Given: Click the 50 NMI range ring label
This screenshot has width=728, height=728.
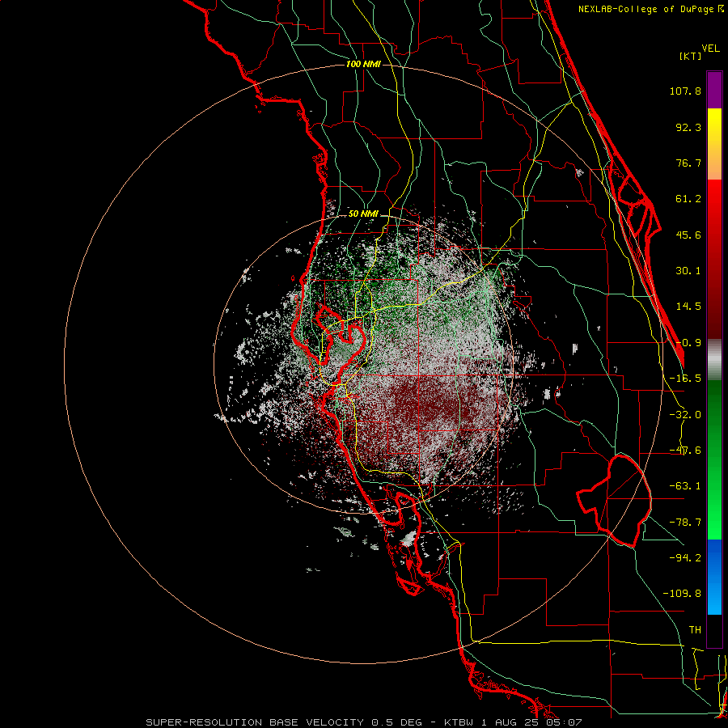Looking at the screenshot, I should point(363,214).
